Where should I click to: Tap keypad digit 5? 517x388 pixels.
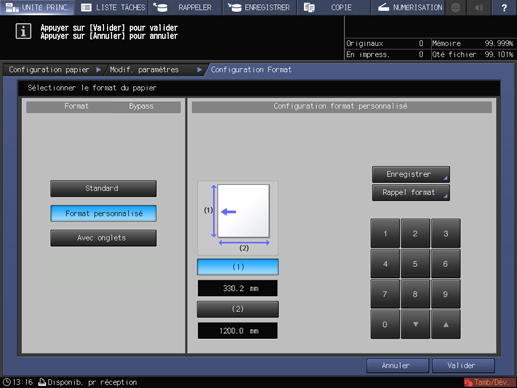(x=415, y=264)
